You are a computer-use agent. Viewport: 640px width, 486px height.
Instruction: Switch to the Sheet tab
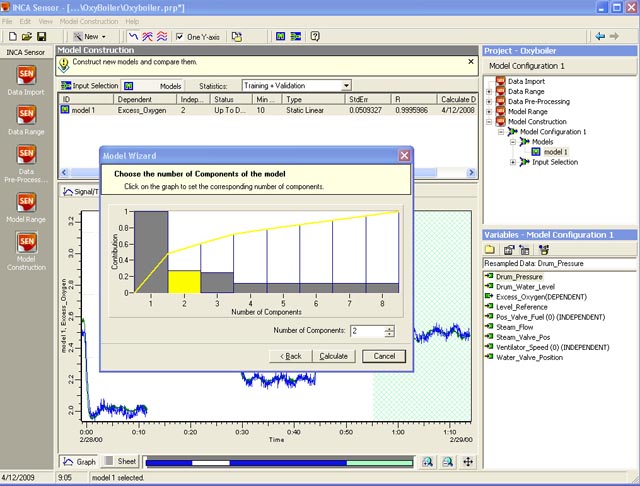[119, 461]
